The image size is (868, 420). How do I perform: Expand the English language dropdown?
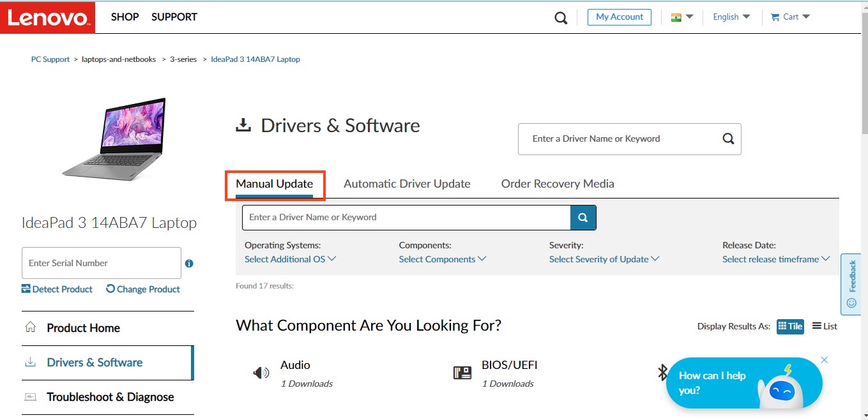[x=731, y=17]
